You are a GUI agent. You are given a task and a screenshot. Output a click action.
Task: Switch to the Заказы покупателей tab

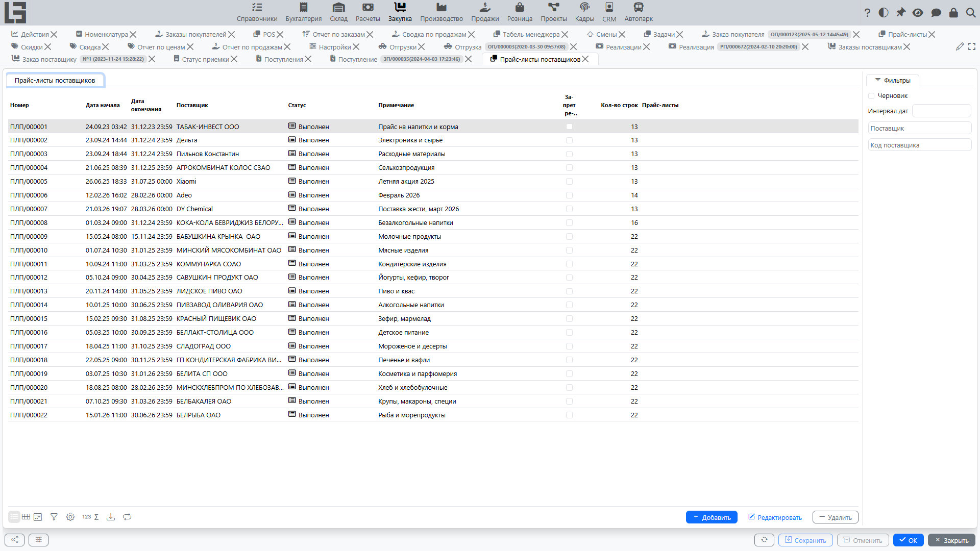[x=195, y=34]
